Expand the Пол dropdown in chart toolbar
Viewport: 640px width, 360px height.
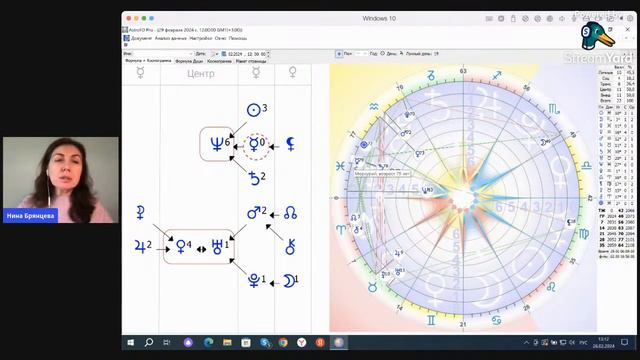point(360,53)
